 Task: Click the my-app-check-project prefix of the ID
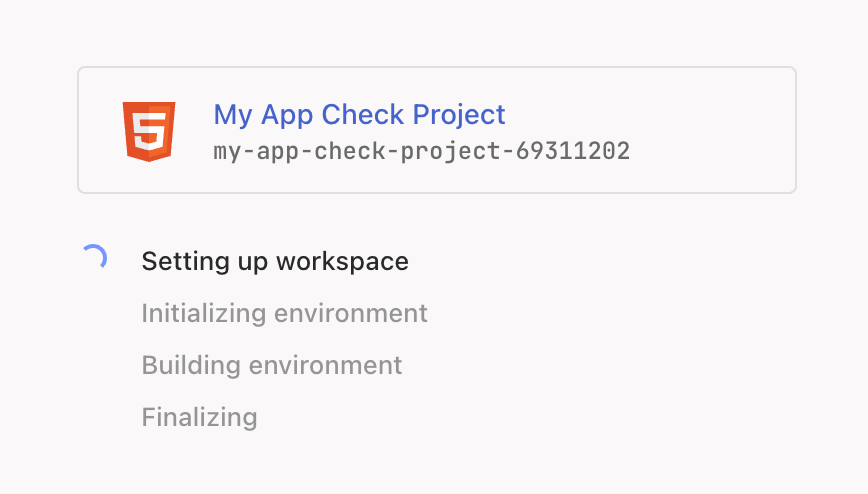coord(358,151)
